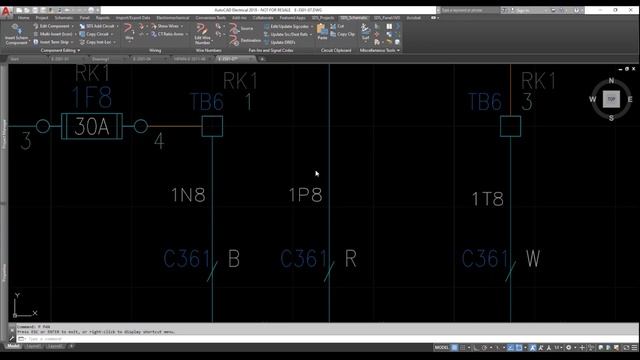Click workspace switching gear in status bar
Screen dimensions: 640x360
point(569,348)
